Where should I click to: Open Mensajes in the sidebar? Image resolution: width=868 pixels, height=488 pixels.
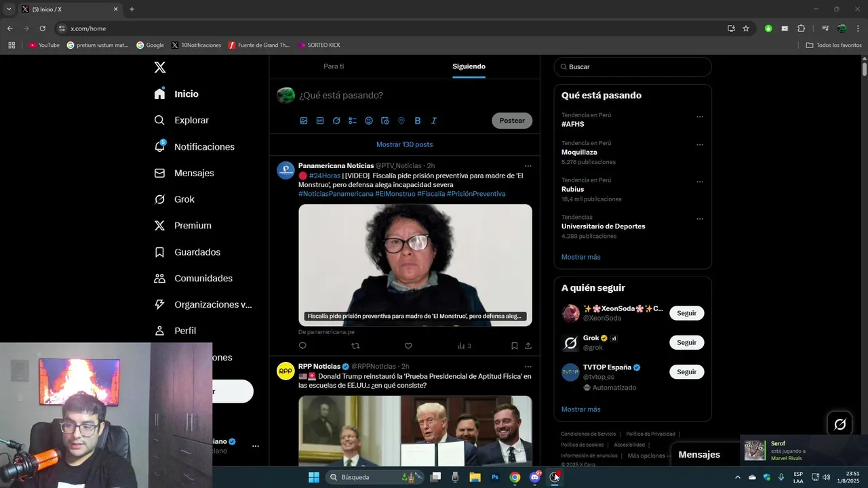(x=184, y=173)
